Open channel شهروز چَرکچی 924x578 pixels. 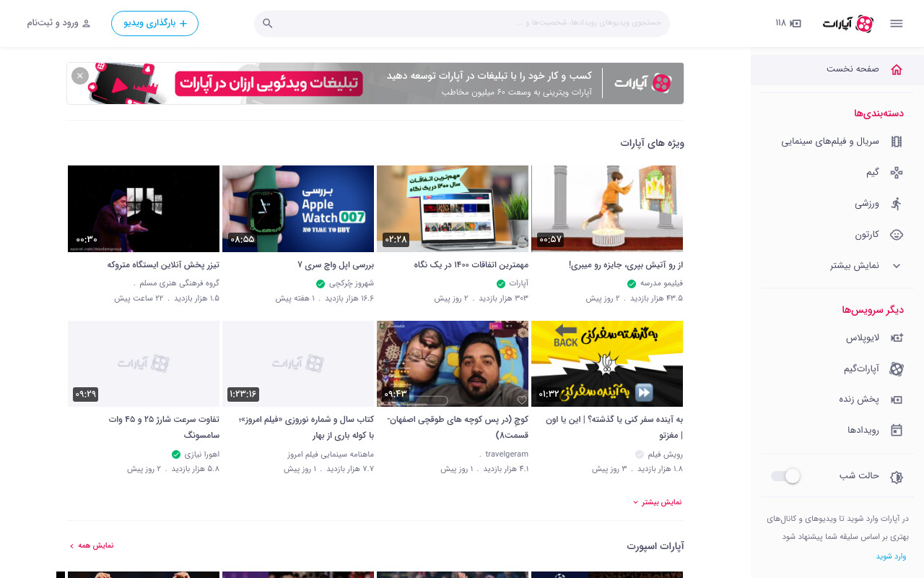point(352,283)
